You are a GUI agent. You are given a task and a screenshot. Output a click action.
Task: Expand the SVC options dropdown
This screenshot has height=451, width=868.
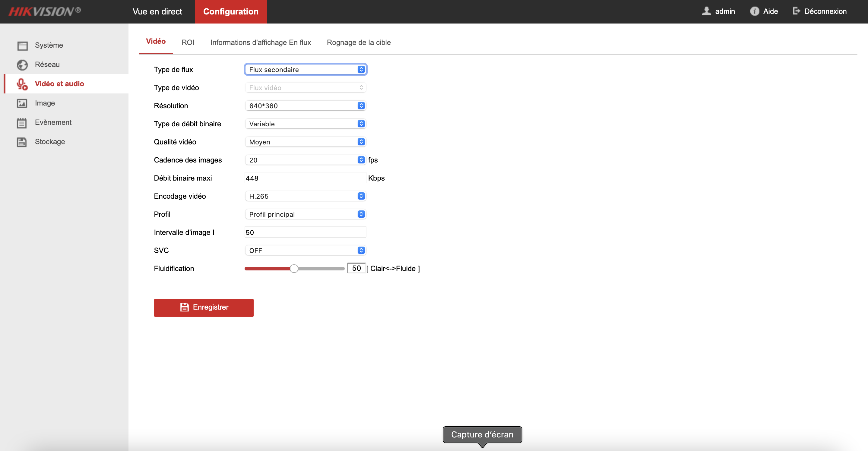[360, 250]
